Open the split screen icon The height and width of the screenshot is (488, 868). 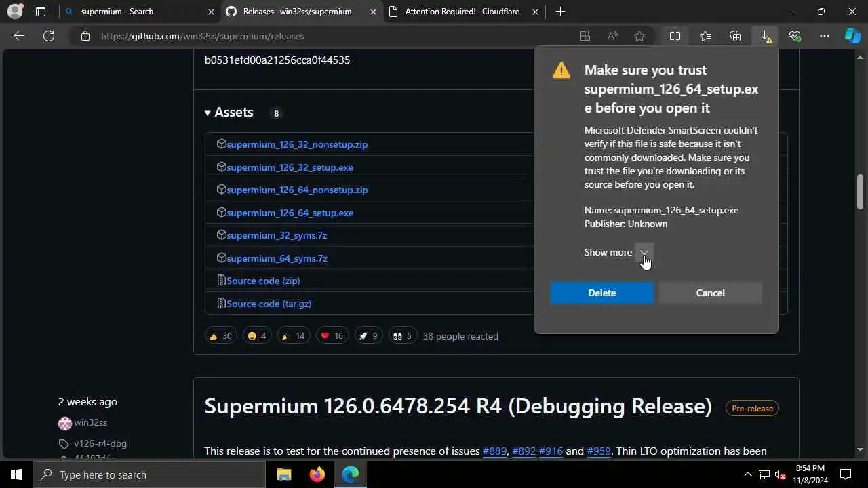click(675, 36)
